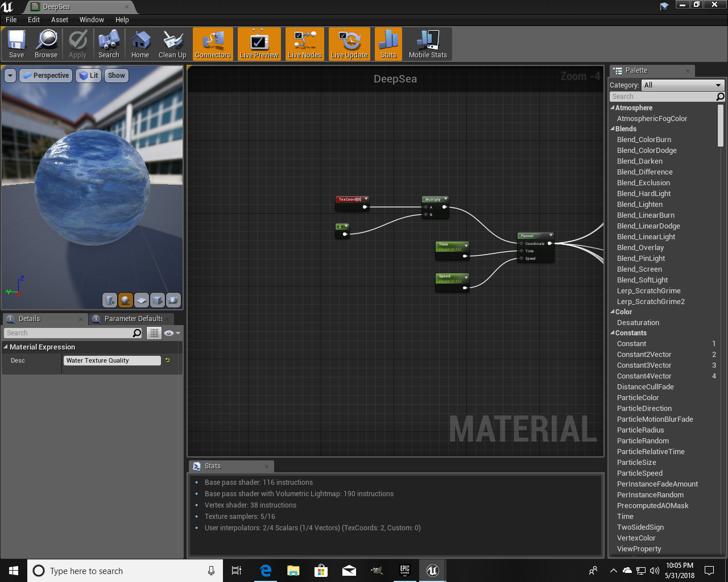Select sphere preview mesh shape

126,300
